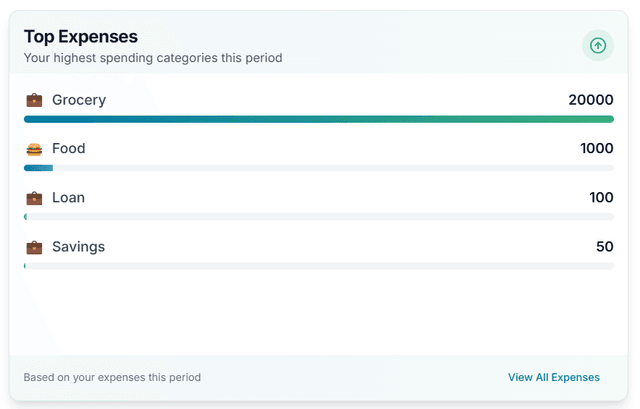The image size is (640, 409).
Task: Click the Grocery briefcase icon
Action: [34, 100]
